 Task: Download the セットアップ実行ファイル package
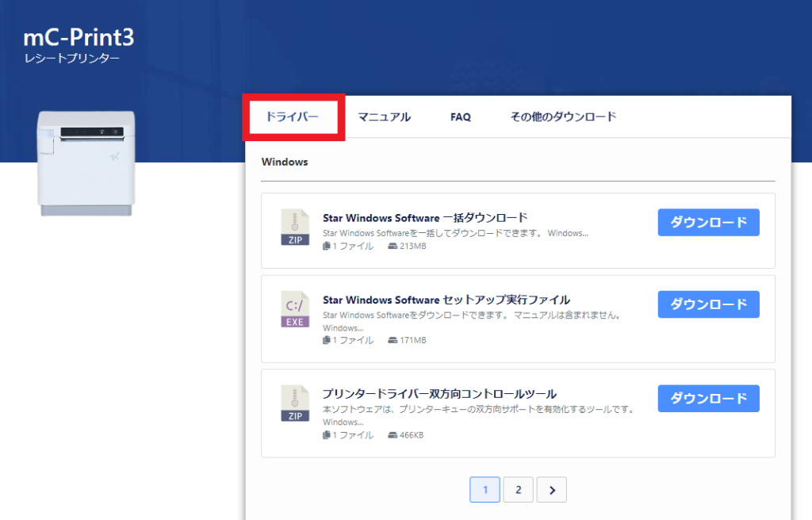click(708, 304)
